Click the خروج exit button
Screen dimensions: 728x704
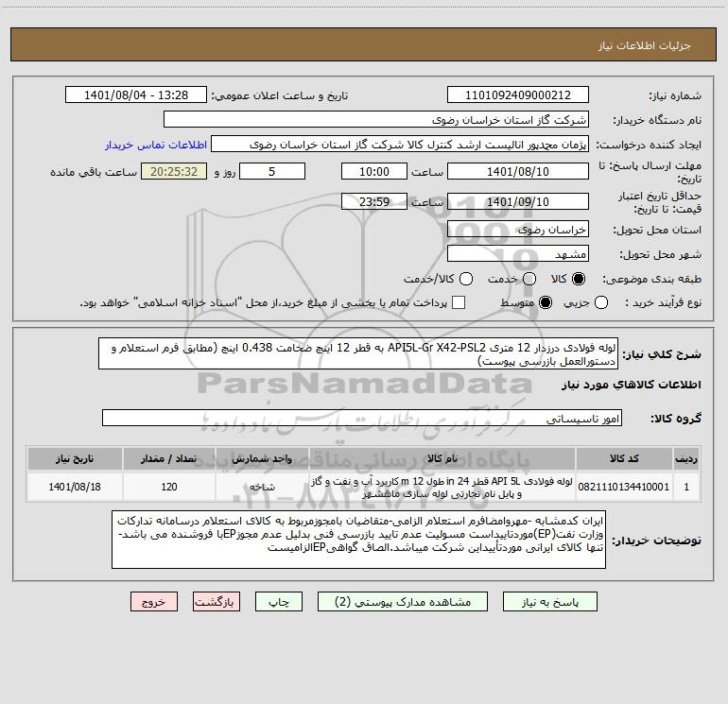pyautogui.click(x=154, y=602)
